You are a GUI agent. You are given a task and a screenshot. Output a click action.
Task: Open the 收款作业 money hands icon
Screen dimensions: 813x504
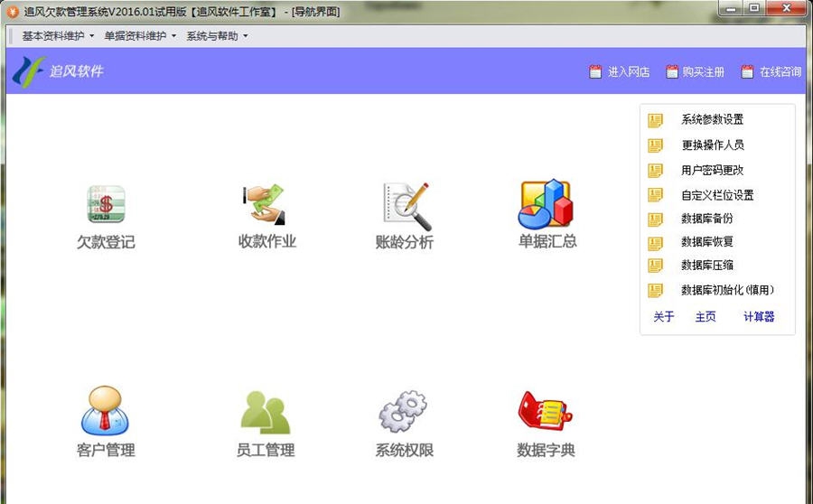pyautogui.click(x=265, y=204)
